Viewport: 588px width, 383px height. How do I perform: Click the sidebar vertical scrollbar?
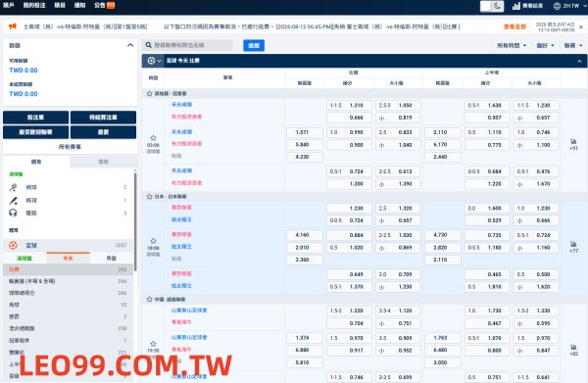pyautogui.click(x=135, y=221)
